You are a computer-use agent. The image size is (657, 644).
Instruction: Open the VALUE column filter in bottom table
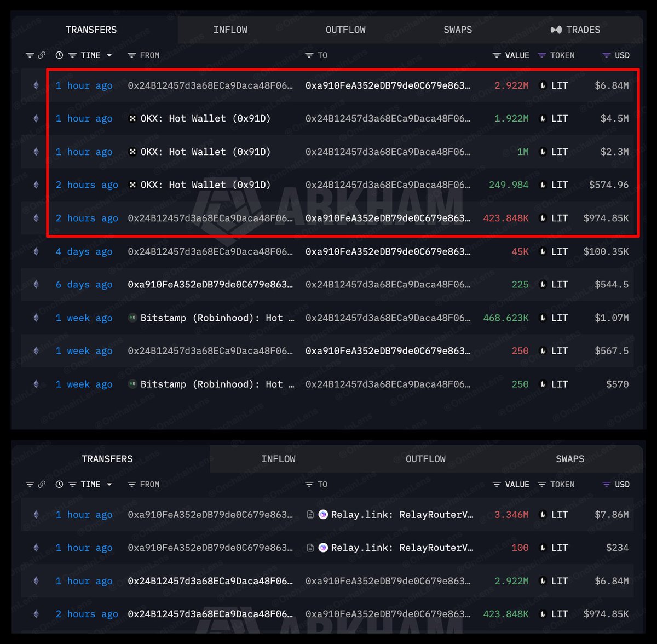click(497, 485)
